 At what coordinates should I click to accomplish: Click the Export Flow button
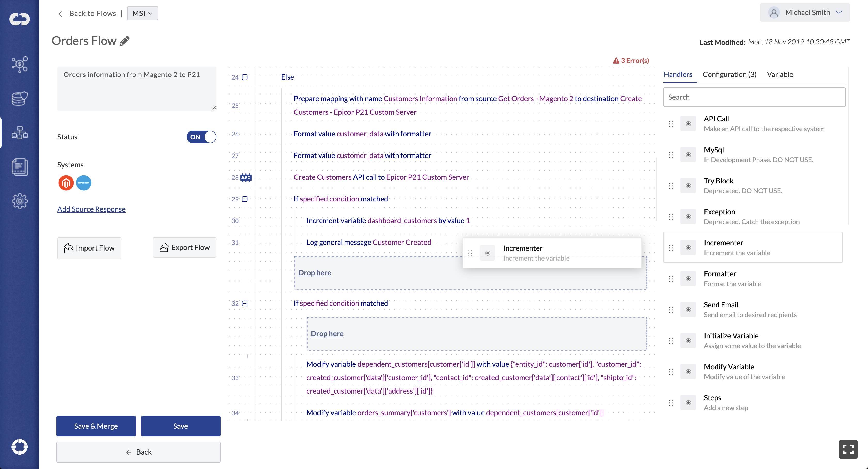184,248
